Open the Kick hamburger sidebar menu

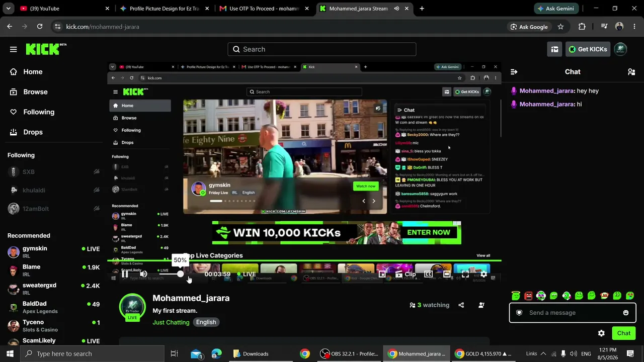(14, 49)
